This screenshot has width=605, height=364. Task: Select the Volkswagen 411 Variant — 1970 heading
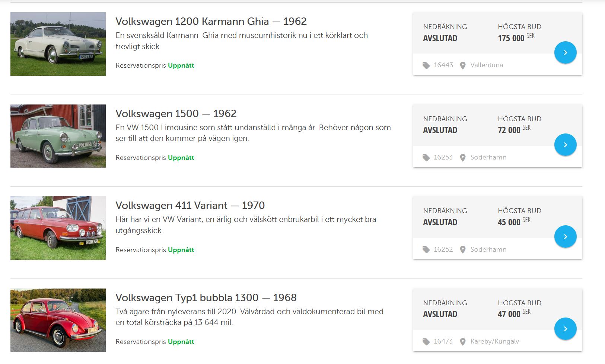(190, 206)
